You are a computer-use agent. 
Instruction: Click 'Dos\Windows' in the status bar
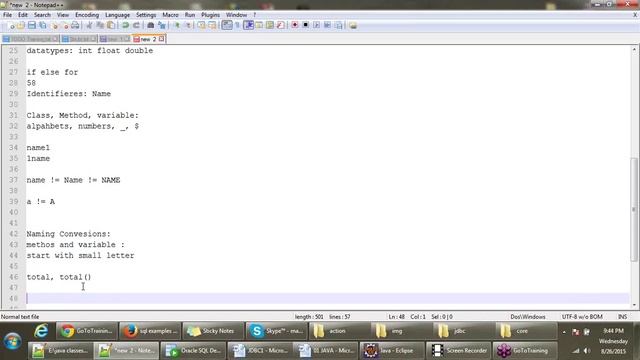click(528, 317)
